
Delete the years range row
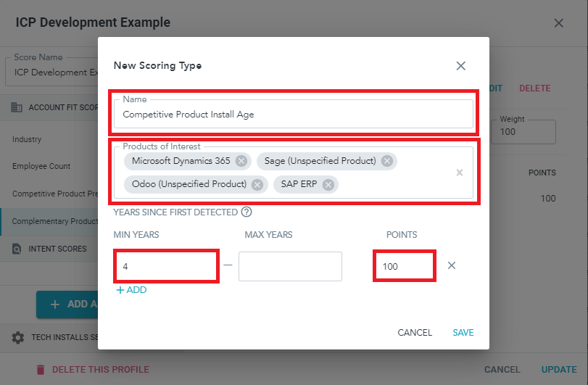451,265
